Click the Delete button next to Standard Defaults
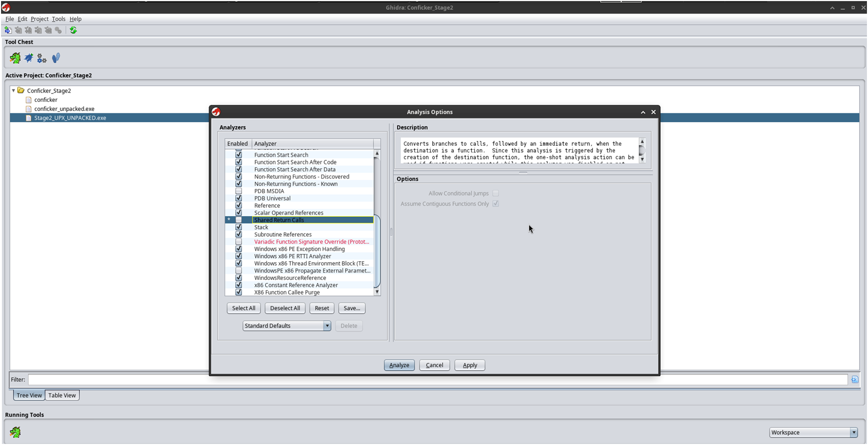868x445 pixels. pyautogui.click(x=349, y=326)
